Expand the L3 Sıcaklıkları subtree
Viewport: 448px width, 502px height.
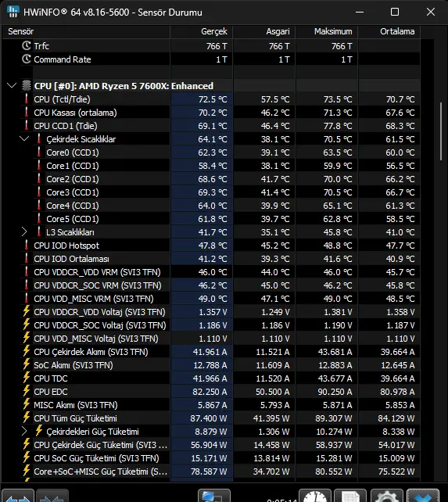(24, 231)
